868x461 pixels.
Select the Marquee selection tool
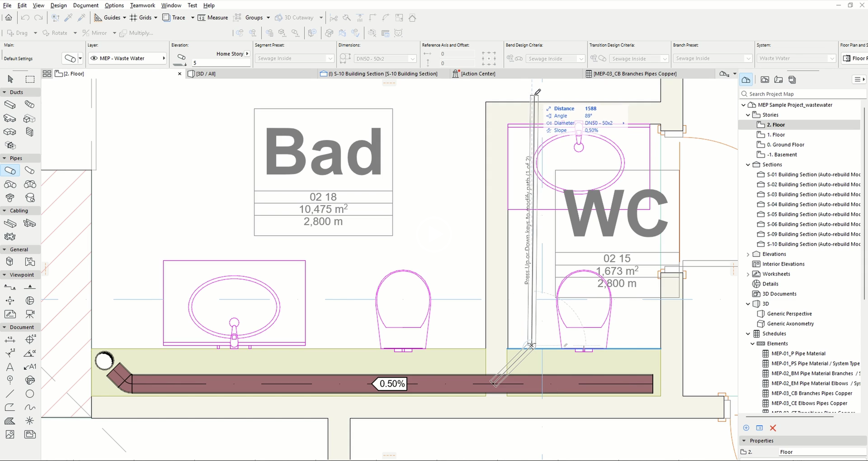[x=30, y=79]
